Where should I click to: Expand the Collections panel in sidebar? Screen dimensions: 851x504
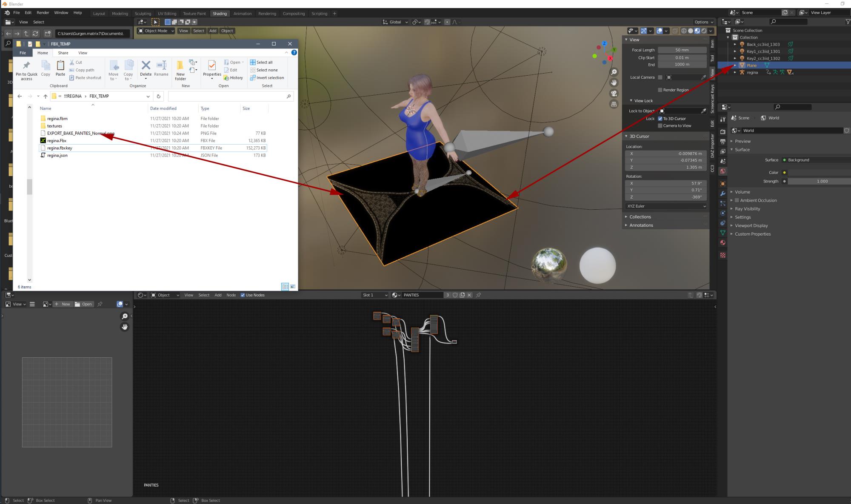click(x=640, y=217)
